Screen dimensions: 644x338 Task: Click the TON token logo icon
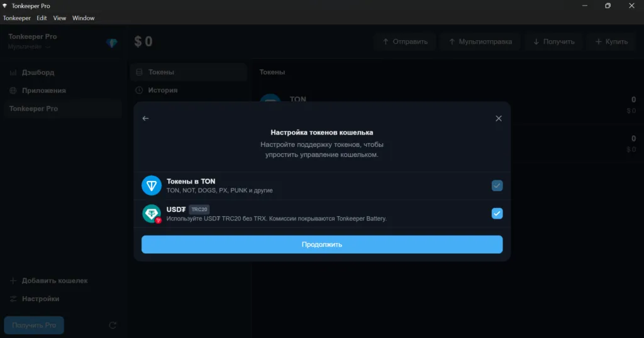pyautogui.click(x=152, y=185)
